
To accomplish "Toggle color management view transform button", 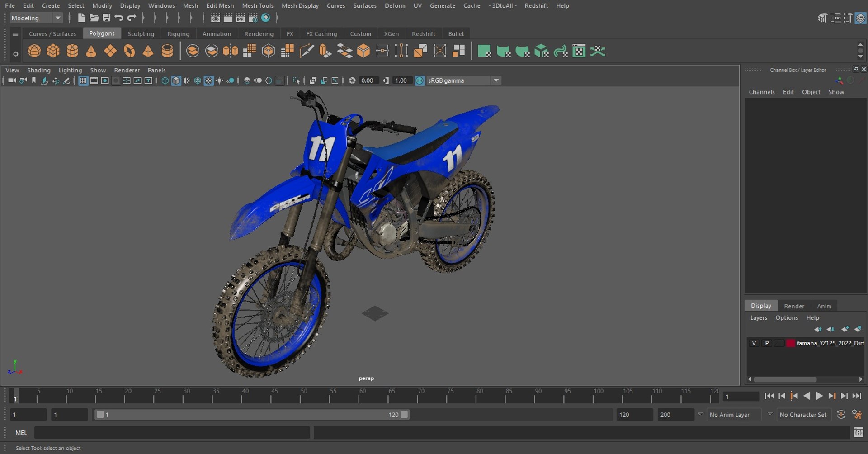I will (420, 80).
